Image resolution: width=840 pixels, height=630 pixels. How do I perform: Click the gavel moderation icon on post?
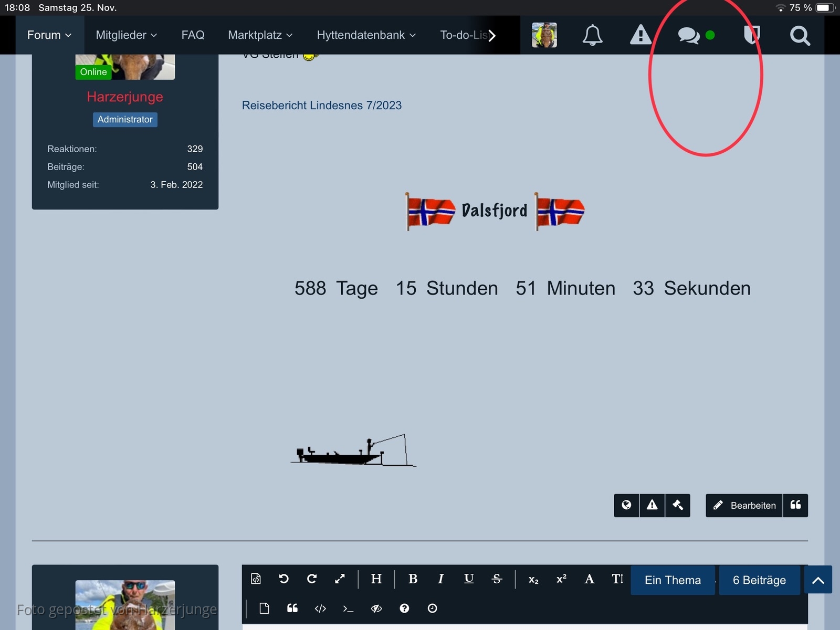click(x=678, y=505)
